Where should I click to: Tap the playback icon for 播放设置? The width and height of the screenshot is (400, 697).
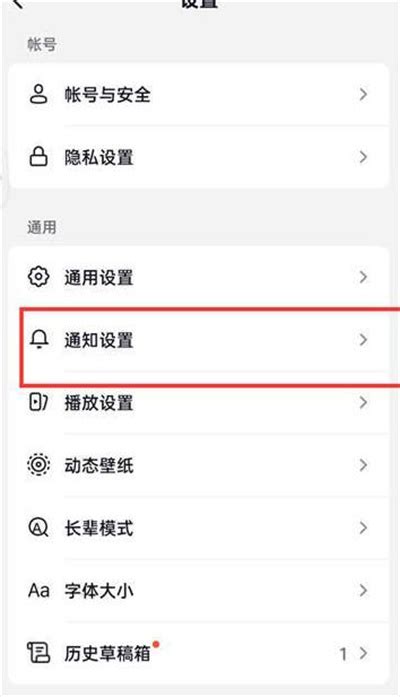(x=39, y=403)
